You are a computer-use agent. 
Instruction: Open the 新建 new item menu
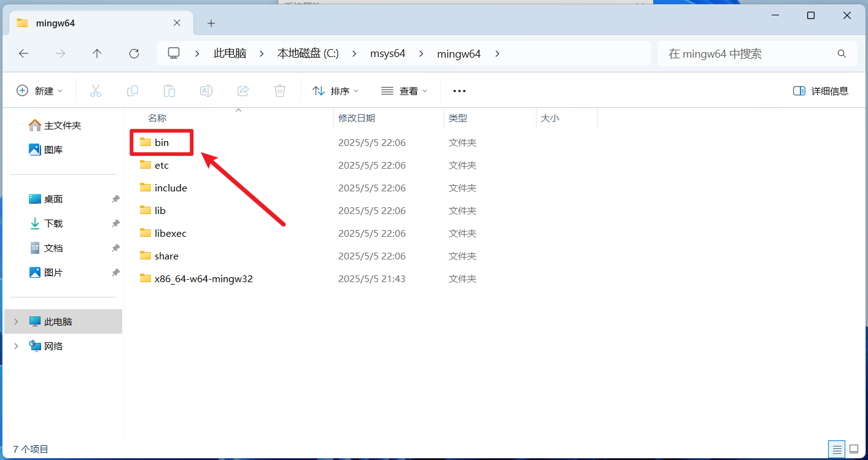tap(40, 91)
